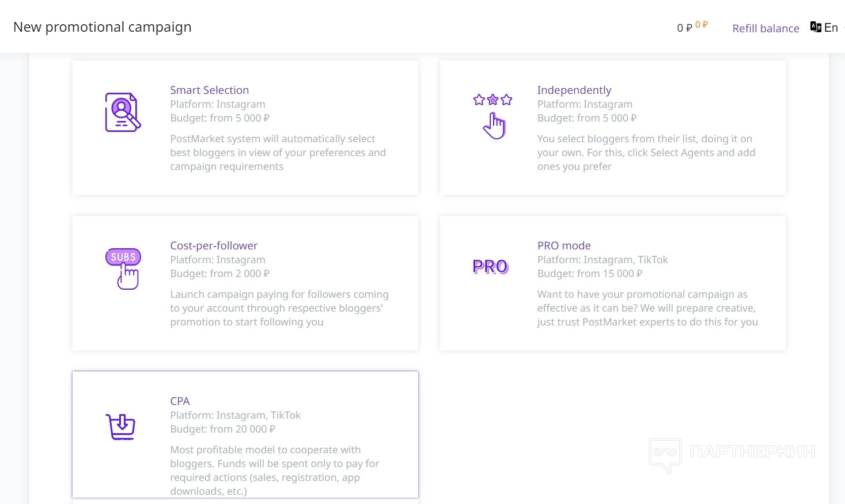Click the Refill balance link
This screenshot has width=845, height=504.
coord(766,28)
